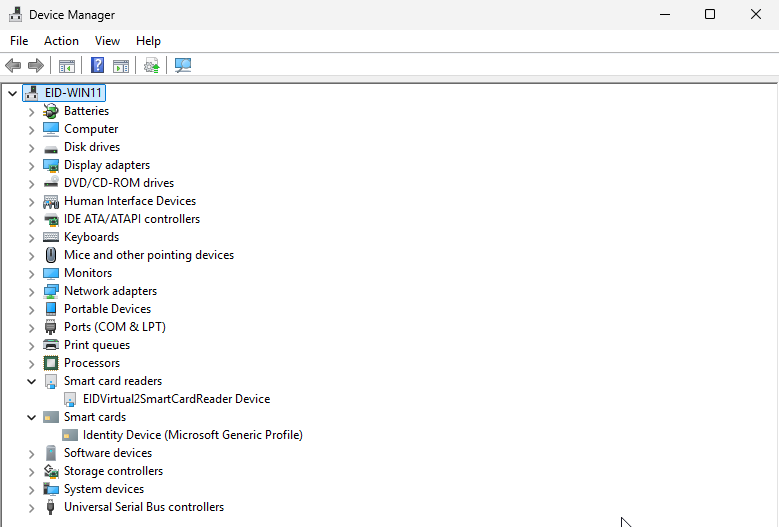Viewport: 779px width, 527px height.
Task: Click the Processors chip icon
Action: 51,363
